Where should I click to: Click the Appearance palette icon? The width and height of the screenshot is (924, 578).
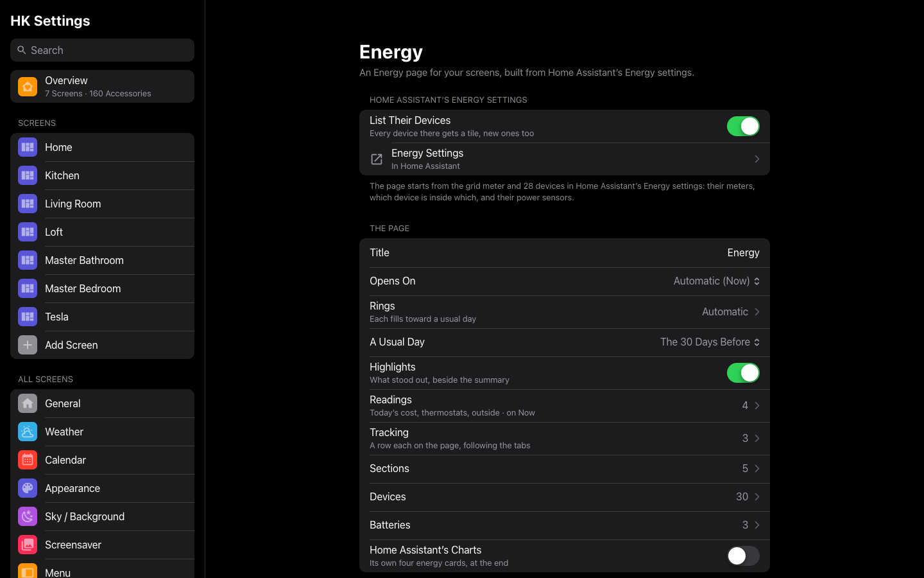click(x=28, y=488)
